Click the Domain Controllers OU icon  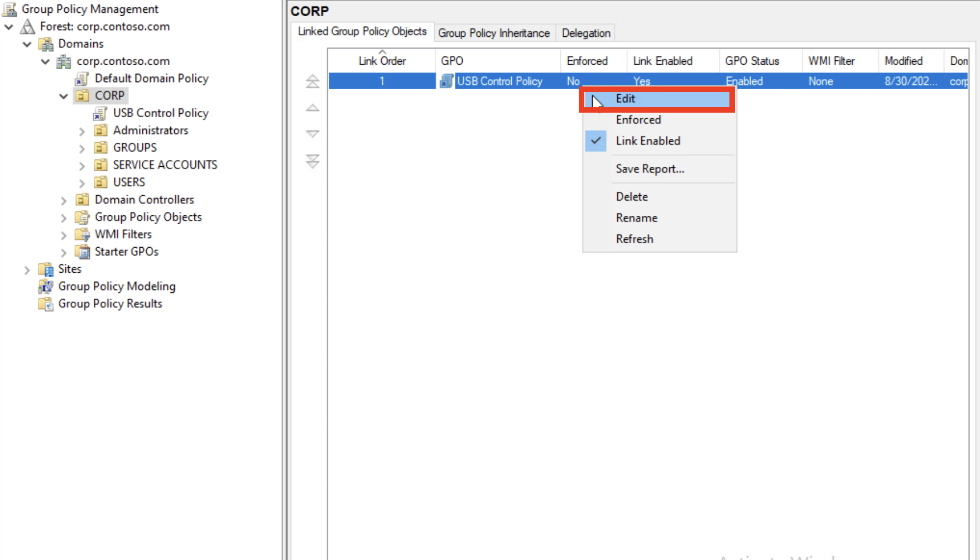[83, 200]
